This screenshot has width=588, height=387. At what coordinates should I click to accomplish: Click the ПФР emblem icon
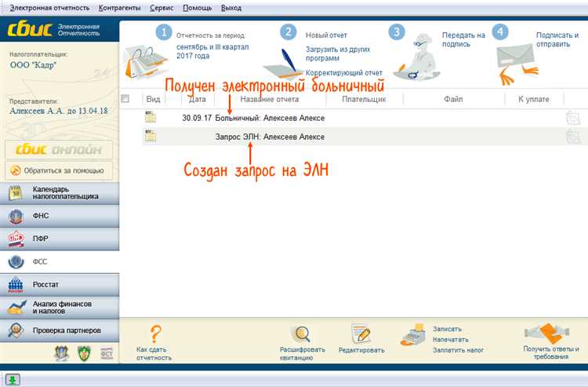click(x=16, y=239)
